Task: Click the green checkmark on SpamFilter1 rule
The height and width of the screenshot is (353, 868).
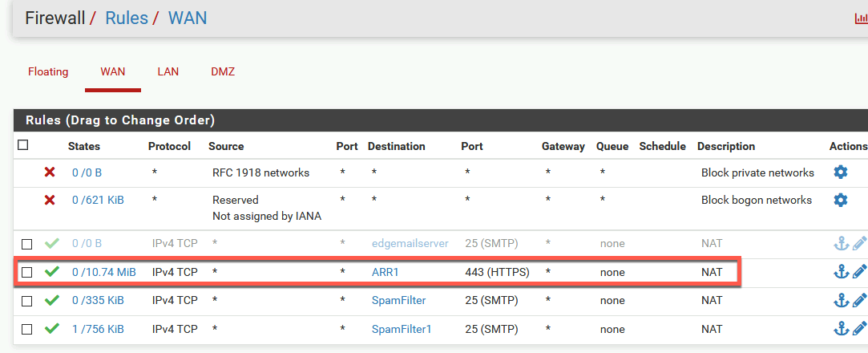Action: coord(51,329)
